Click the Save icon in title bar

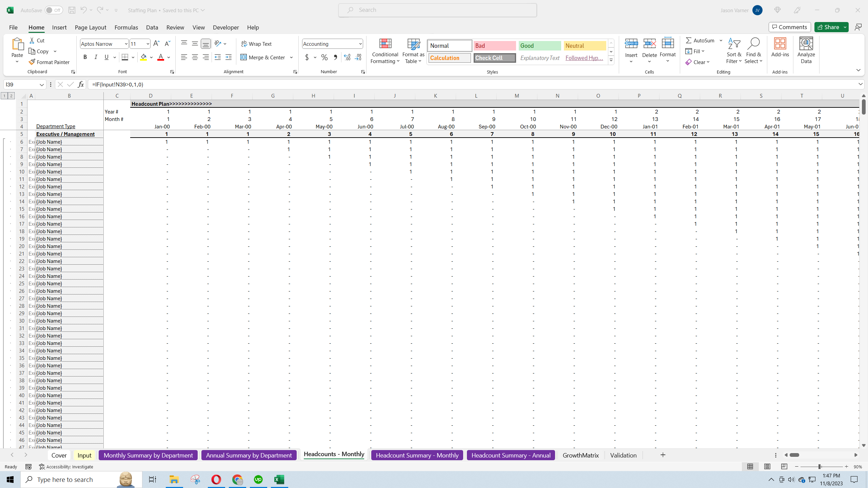click(x=72, y=10)
